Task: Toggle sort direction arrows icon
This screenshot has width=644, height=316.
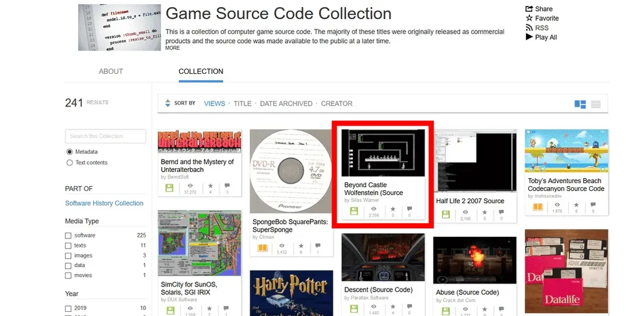Action: click(168, 104)
